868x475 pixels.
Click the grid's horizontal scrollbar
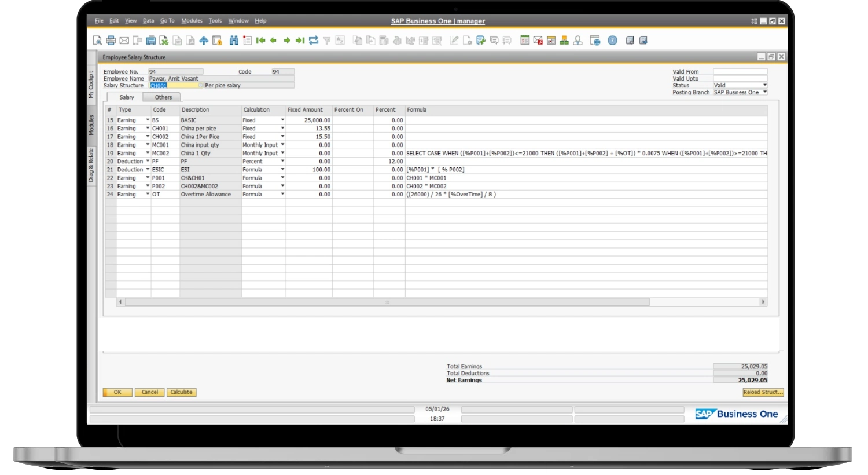(x=387, y=302)
